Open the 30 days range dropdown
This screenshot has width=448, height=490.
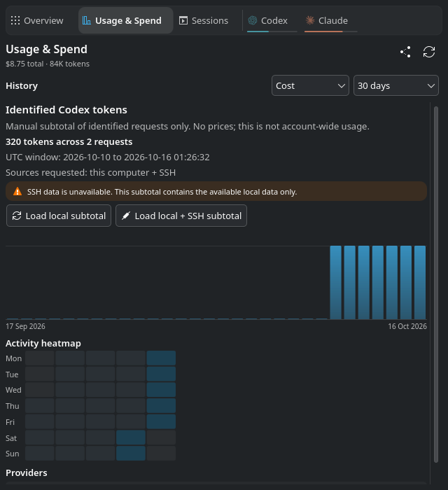pyautogui.click(x=396, y=85)
